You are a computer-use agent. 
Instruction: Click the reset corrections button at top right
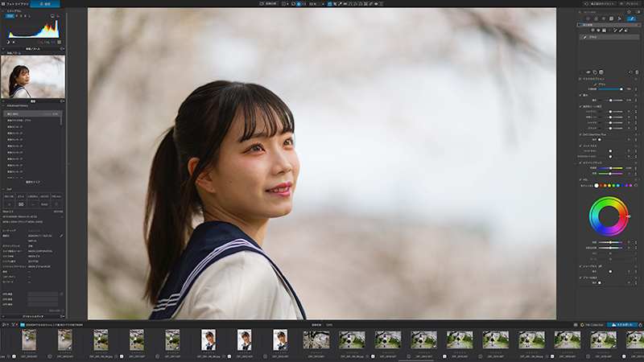599,4
